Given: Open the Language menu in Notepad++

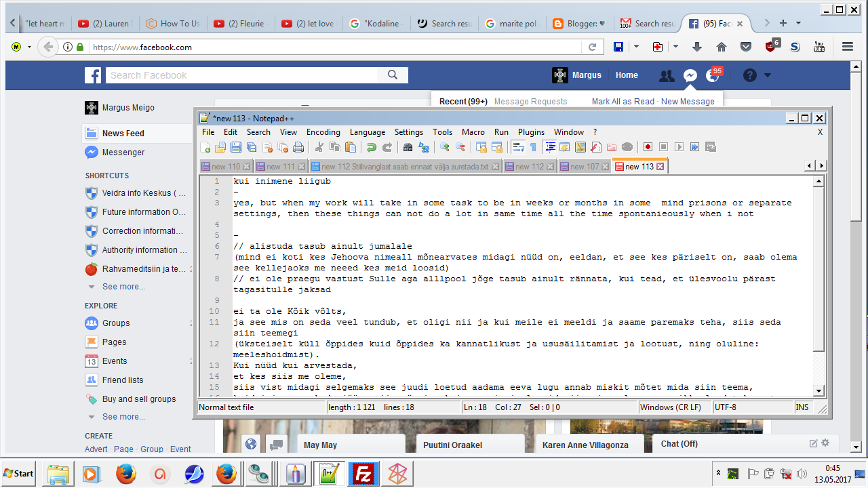Looking at the screenshot, I should tap(368, 132).
